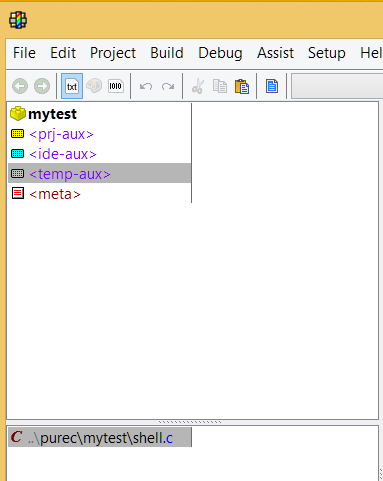
Task: Click the copy documents icon
Action: point(220,86)
